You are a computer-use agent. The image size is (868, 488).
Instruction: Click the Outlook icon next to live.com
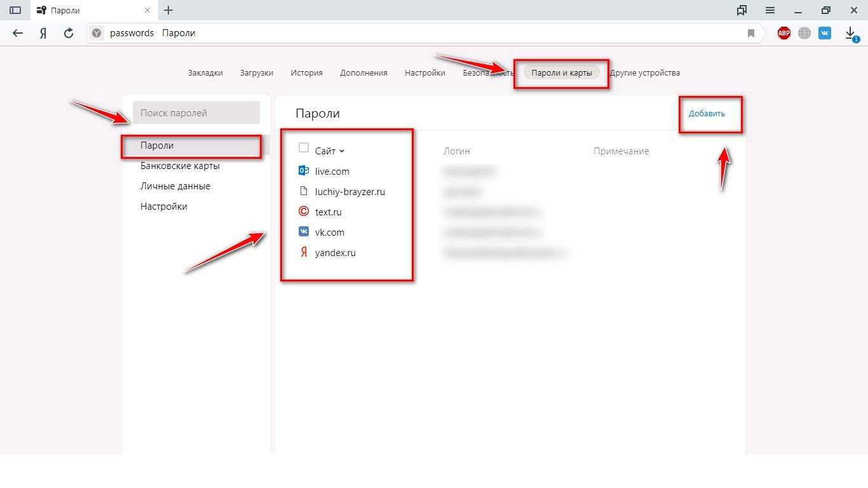pos(304,170)
